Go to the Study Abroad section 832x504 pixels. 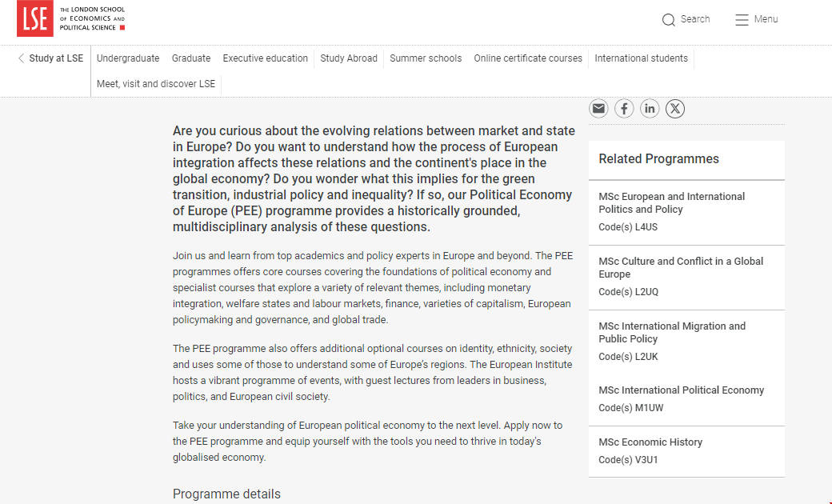[x=349, y=58]
